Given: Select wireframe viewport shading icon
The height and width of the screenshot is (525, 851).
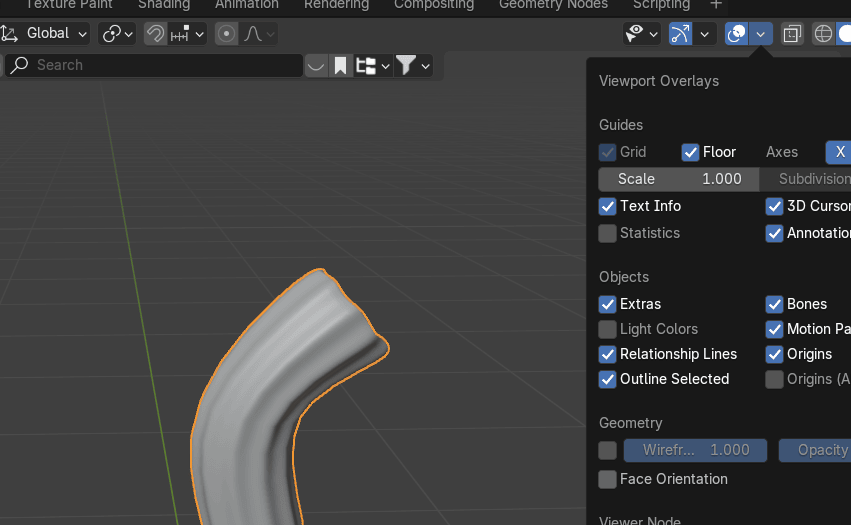Looking at the screenshot, I should 823,34.
